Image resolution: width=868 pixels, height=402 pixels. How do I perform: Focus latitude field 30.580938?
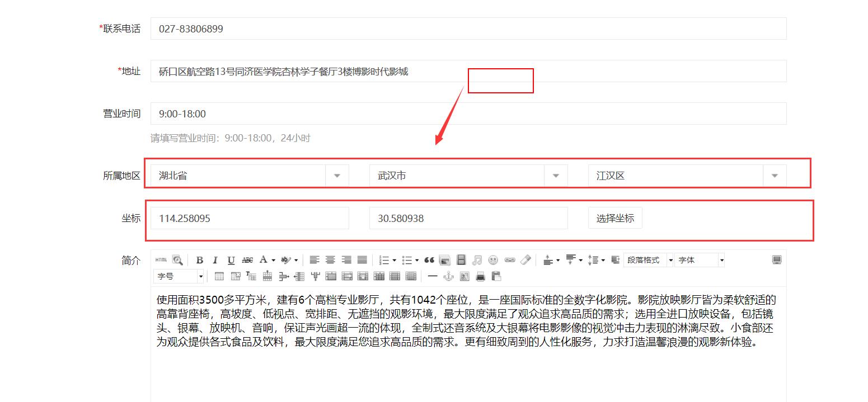468,218
